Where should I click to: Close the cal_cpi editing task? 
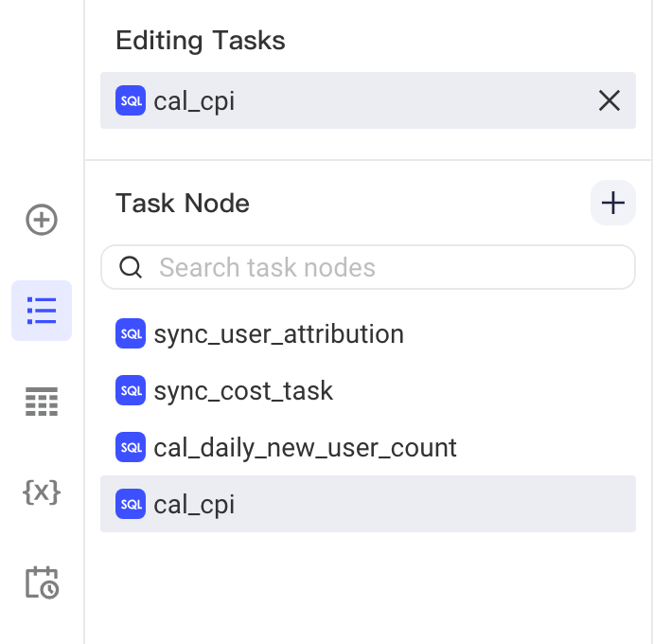(609, 100)
